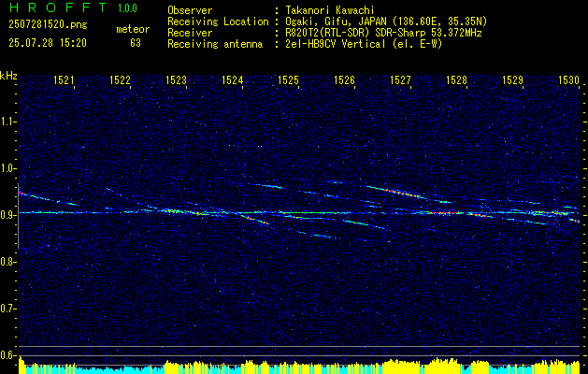The width and height of the screenshot is (588, 374).
Task: Click the 1522 time marker
Action: coord(120,80)
